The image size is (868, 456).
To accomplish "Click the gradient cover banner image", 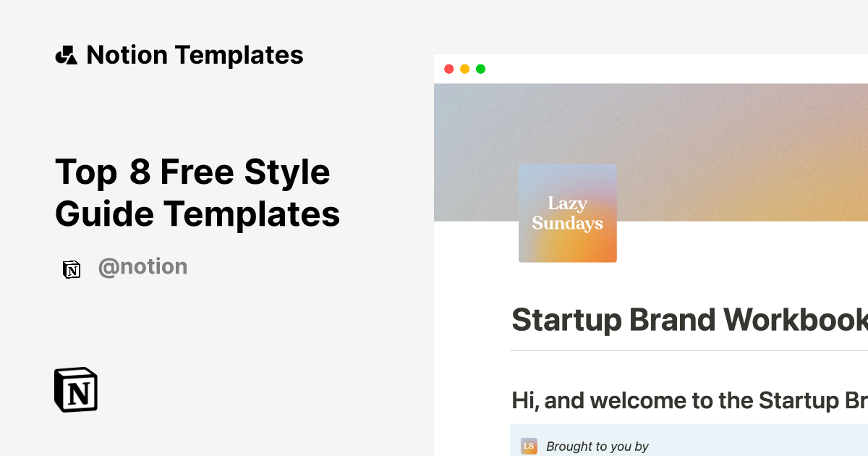I will 723,138.
